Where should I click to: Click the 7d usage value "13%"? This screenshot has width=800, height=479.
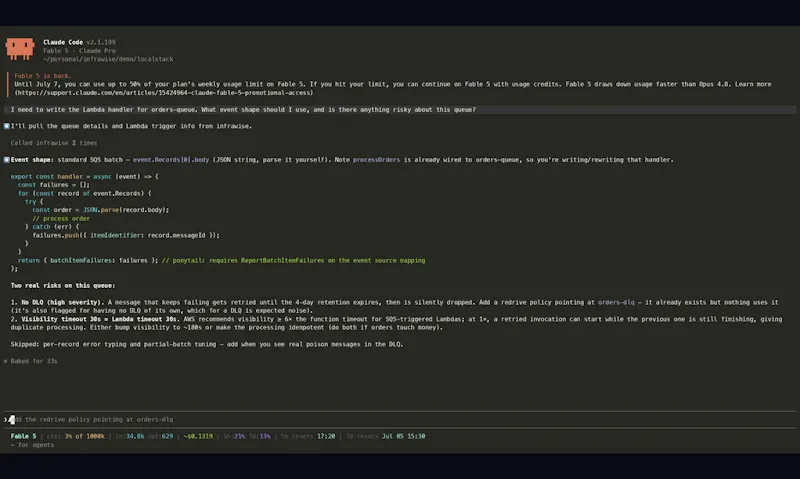[x=265, y=436]
